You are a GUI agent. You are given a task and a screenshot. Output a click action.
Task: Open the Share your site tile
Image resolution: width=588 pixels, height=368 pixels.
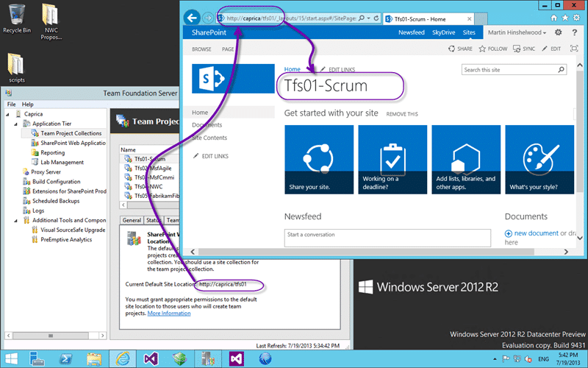(319, 160)
